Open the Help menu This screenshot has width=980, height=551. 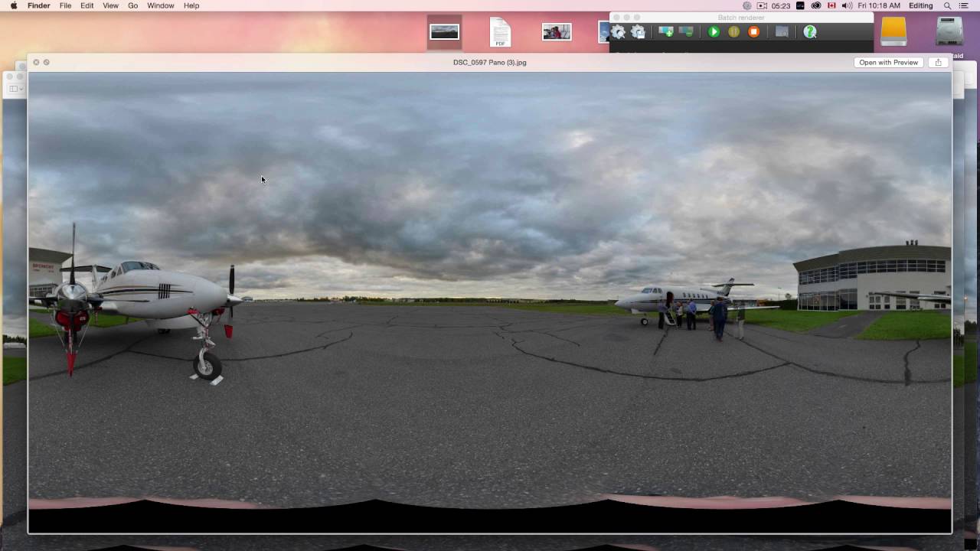191,5
